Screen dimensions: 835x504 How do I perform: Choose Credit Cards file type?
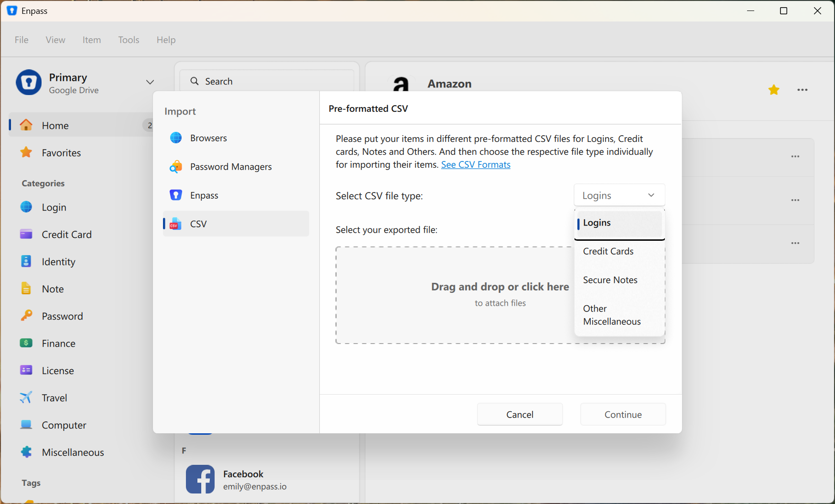click(619, 251)
